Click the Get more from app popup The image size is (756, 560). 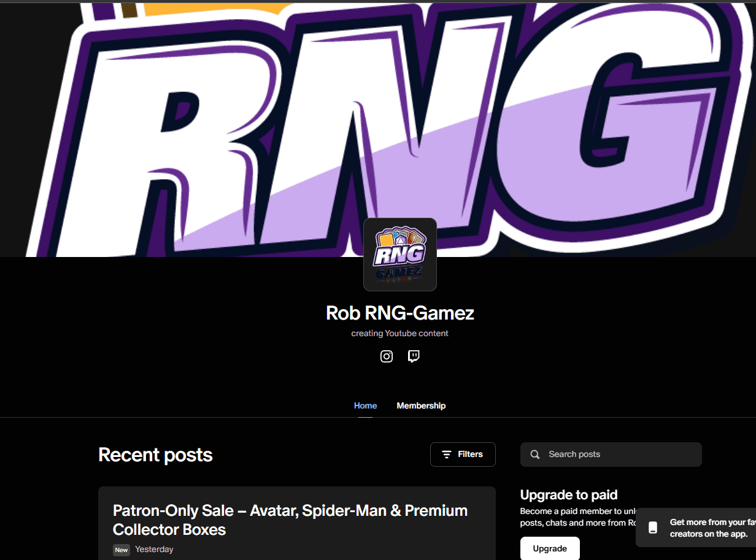pos(696,527)
